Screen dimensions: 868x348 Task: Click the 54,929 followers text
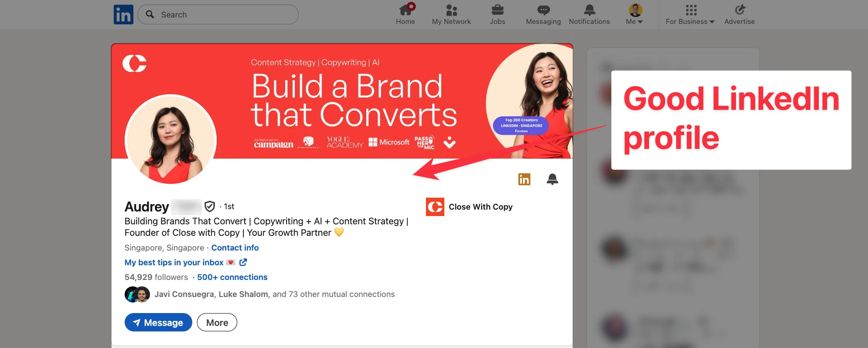tap(156, 277)
